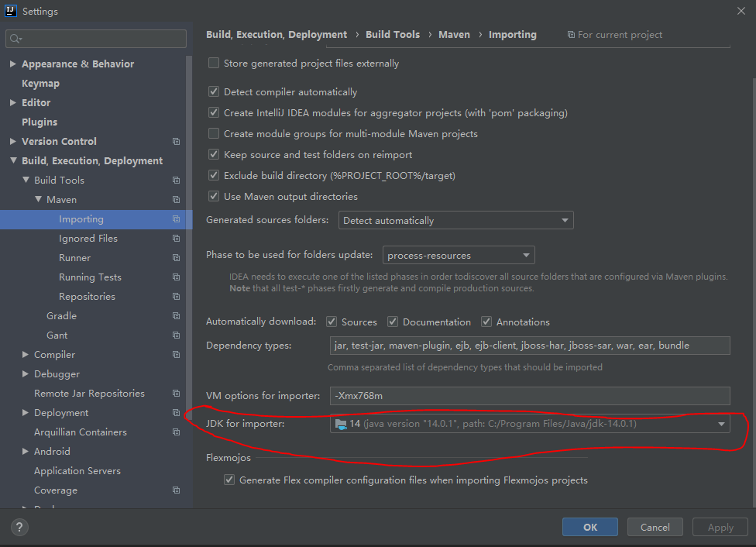The height and width of the screenshot is (547, 756).
Task: Click the search magnifier in the settings search field
Action: (12, 37)
